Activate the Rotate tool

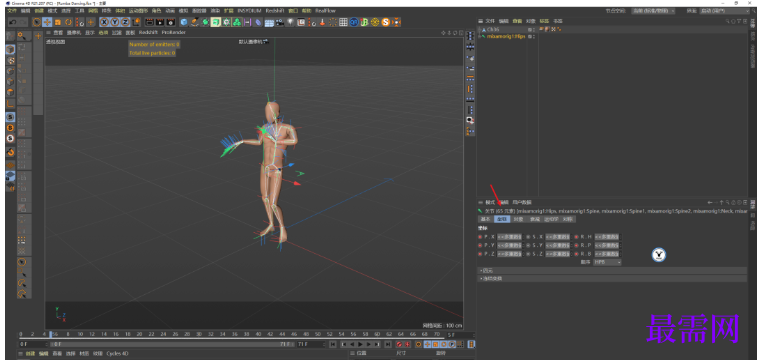[68, 22]
